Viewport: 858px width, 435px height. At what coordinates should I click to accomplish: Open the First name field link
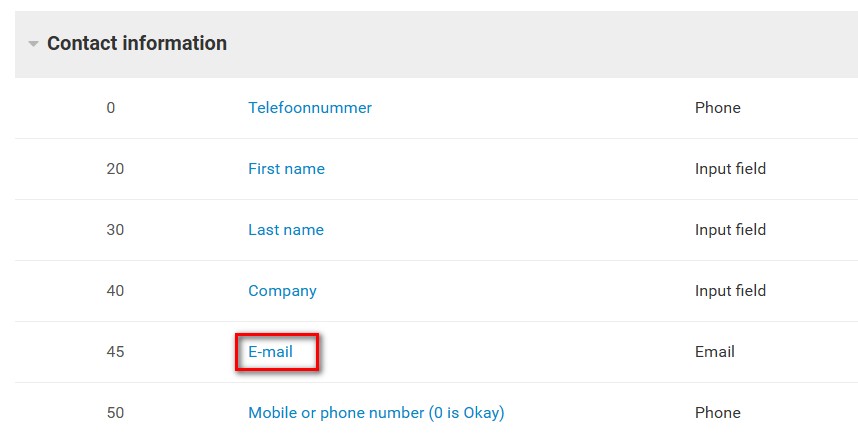pos(286,169)
